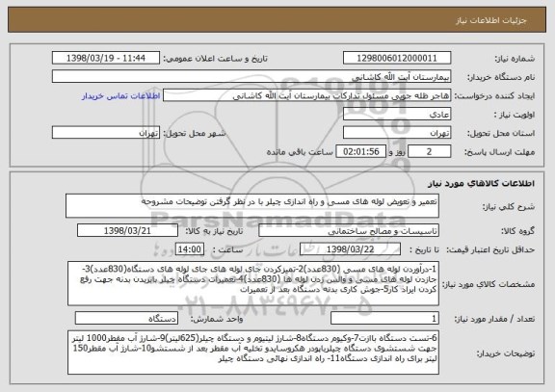Click the جزئیات اطلاعات نیاز header bar
This screenshot has width=555, height=392.
[x=277, y=20]
